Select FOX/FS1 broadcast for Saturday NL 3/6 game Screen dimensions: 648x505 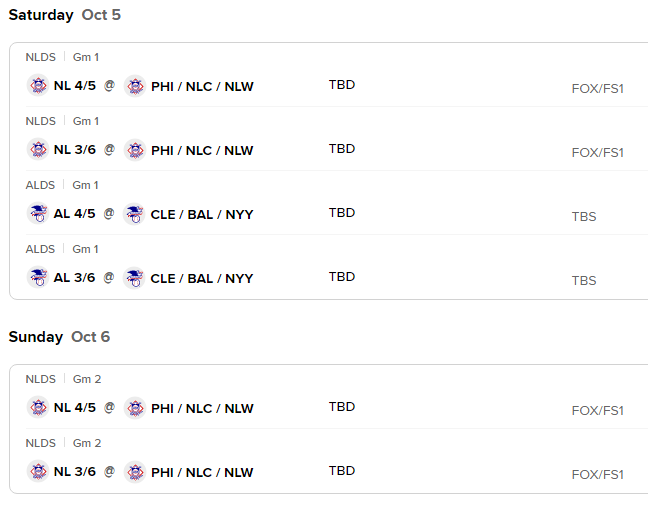click(x=598, y=152)
